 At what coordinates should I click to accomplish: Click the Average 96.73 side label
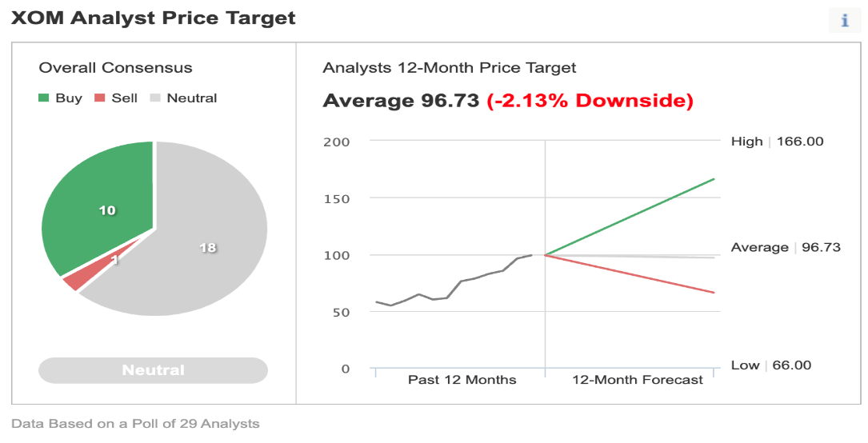point(786,247)
